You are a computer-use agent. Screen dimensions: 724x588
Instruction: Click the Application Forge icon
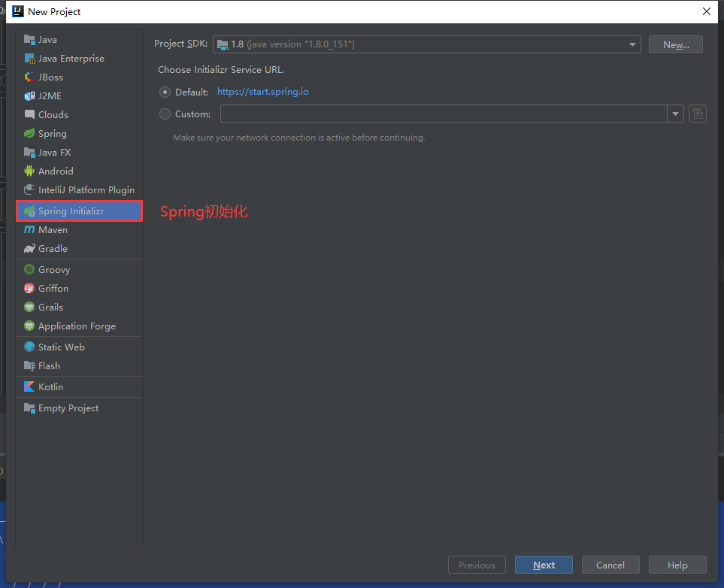[x=29, y=326]
